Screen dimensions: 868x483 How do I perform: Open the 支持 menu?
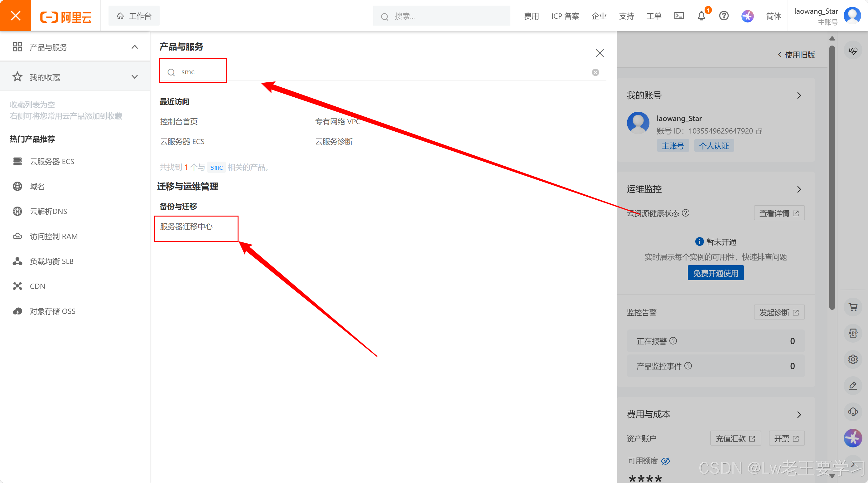tap(626, 16)
